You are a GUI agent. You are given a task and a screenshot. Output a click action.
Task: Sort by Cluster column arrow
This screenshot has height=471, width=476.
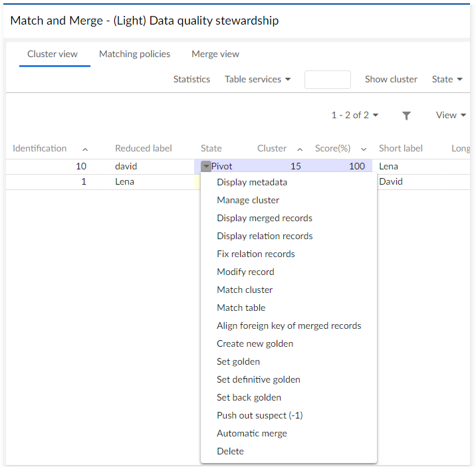300,149
